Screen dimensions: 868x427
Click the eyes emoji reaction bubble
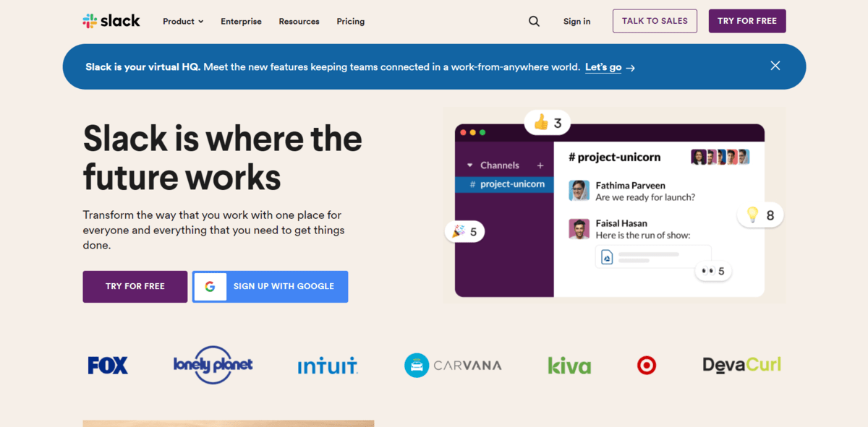(x=712, y=271)
